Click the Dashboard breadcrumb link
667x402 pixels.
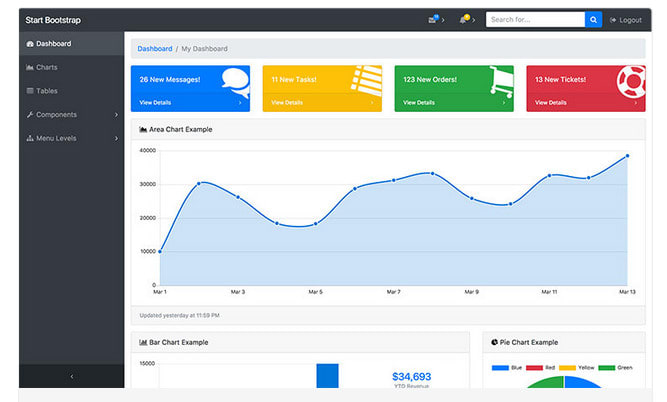tap(155, 48)
